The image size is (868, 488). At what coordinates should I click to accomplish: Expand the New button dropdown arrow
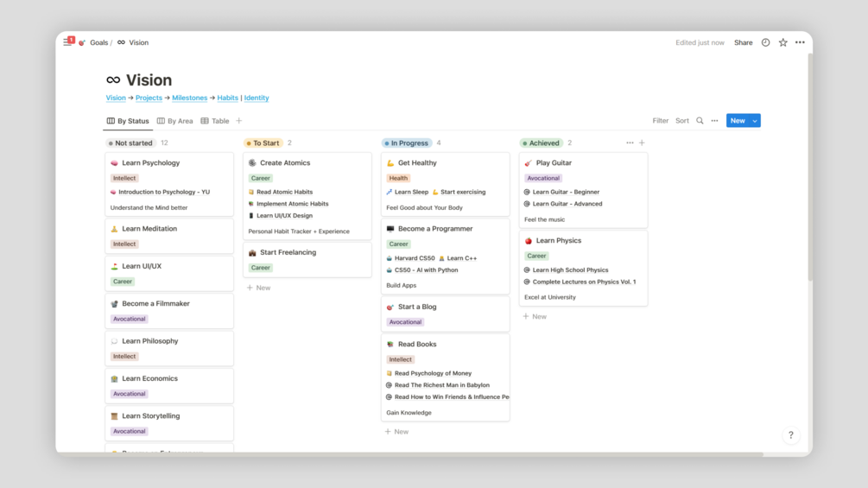[755, 121]
